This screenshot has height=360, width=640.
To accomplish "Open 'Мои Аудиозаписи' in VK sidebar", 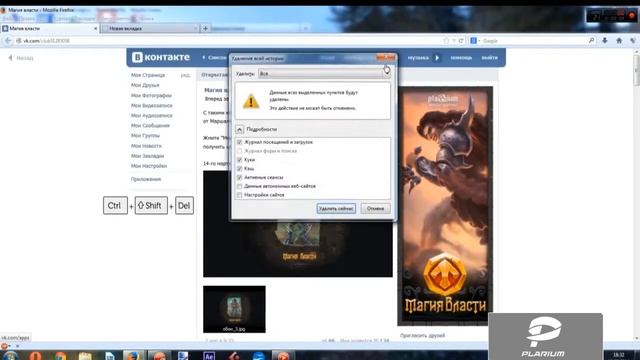I will pos(151,116).
